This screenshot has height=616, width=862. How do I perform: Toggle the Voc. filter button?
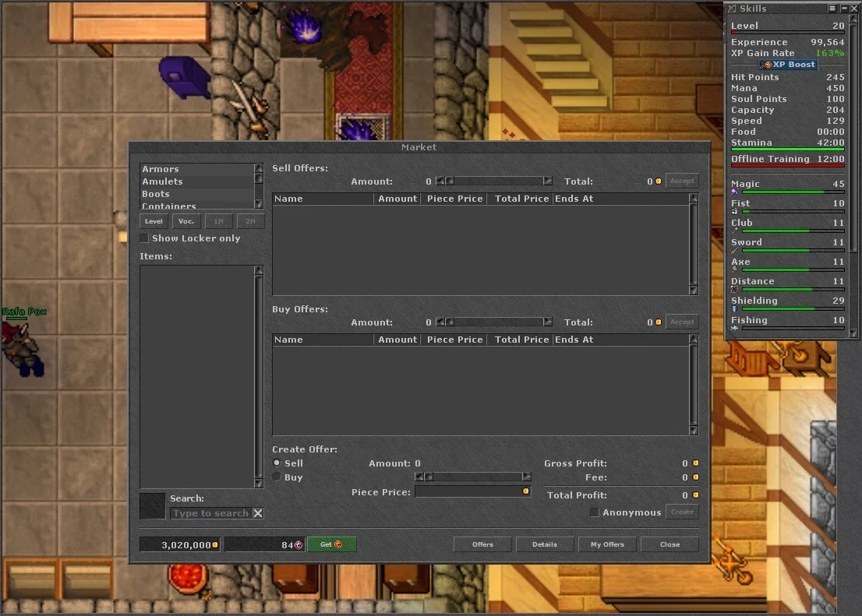tap(185, 221)
